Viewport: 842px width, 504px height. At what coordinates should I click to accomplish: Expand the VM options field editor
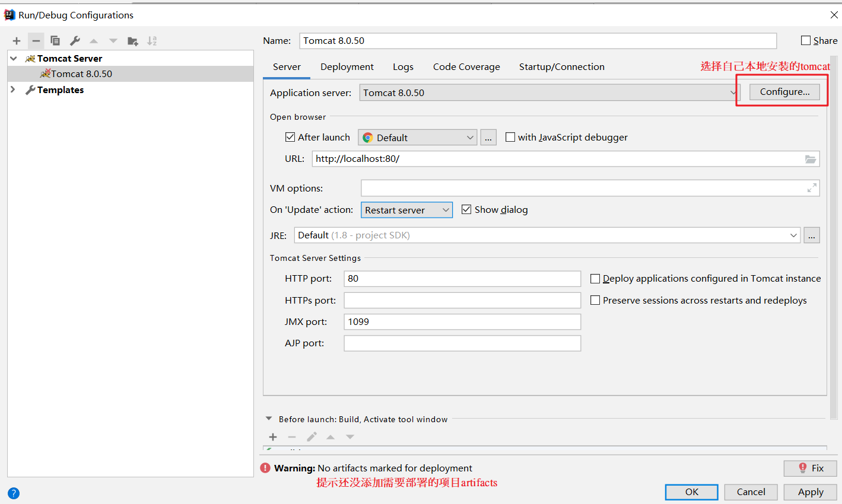pos(812,188)
